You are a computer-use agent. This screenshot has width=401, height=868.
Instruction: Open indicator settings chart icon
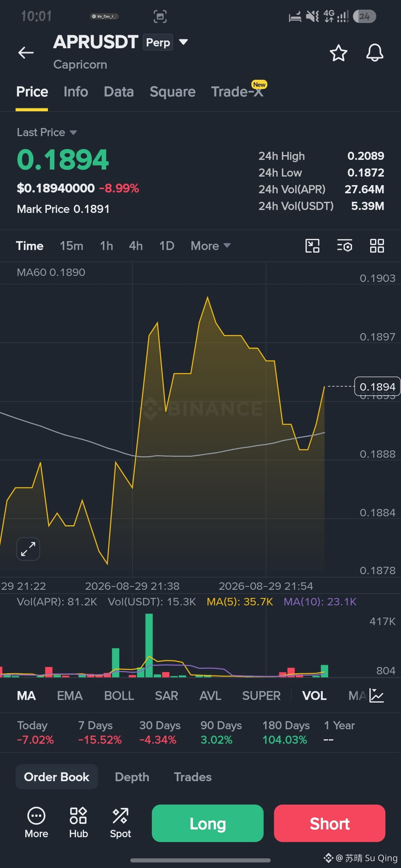(x=377, y=696)
